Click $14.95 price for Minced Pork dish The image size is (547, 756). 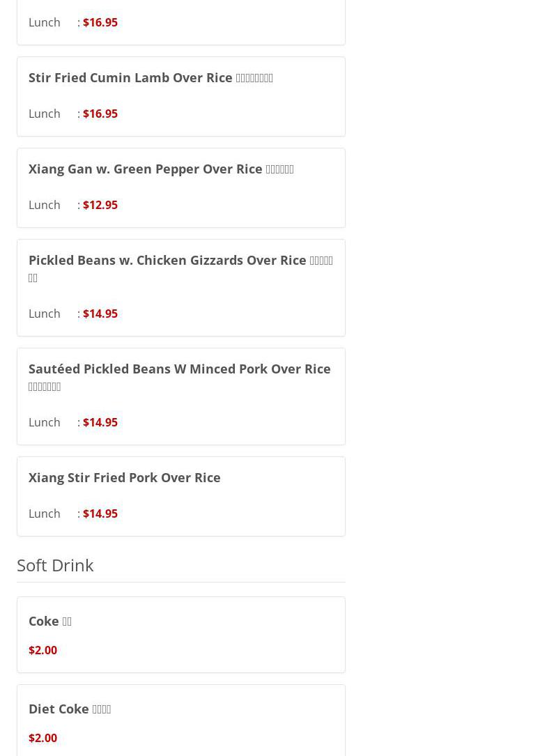100,422
